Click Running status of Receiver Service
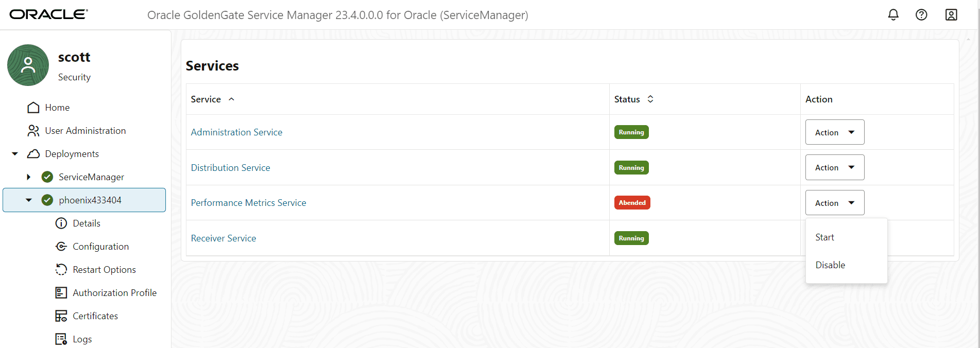This screenshot has height=348, width=980. click(x=631, y=238)
